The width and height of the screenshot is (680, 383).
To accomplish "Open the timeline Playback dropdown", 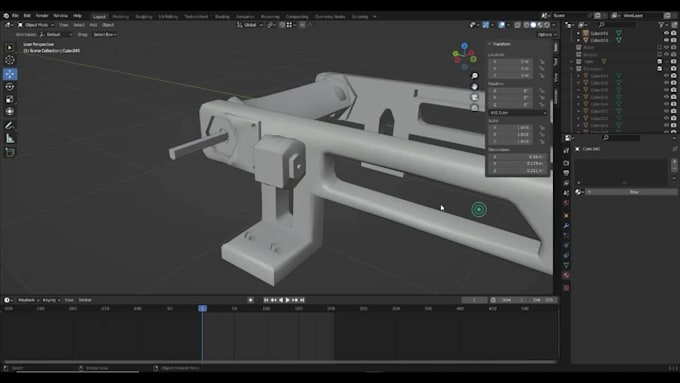I will (28, 300).
